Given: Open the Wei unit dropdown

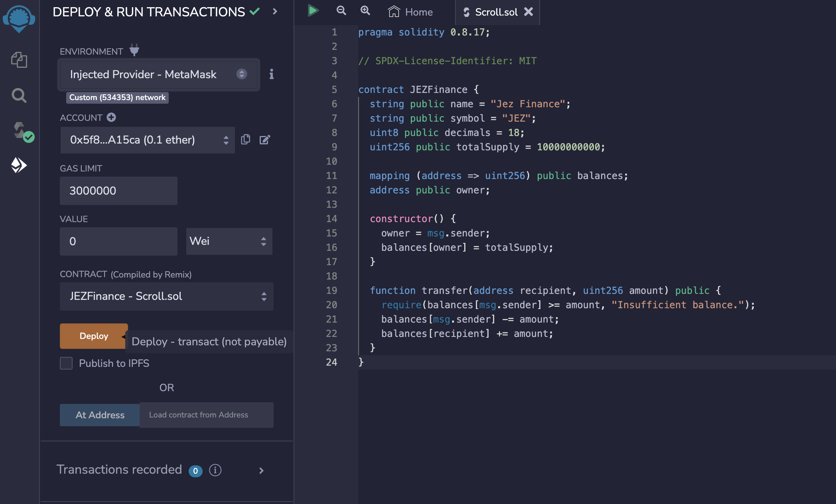Looking at the screenshot, I should point(229,241).
